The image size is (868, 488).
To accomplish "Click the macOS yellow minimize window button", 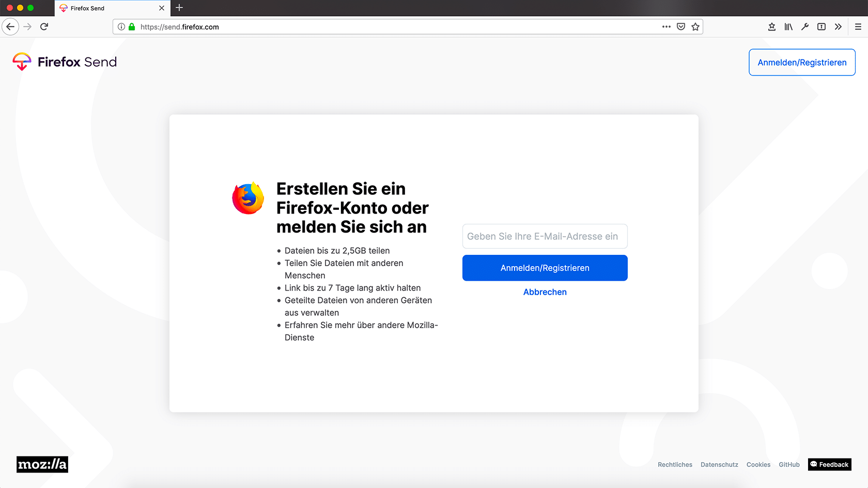I will [20, 8].
